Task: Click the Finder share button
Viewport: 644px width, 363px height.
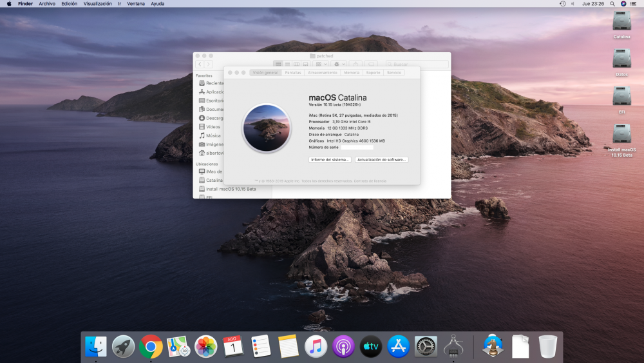Action: click(x=355, y=64)
